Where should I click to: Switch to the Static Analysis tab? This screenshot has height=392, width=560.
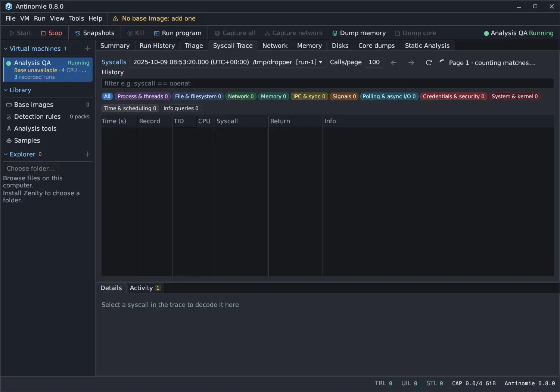(427, 46)
